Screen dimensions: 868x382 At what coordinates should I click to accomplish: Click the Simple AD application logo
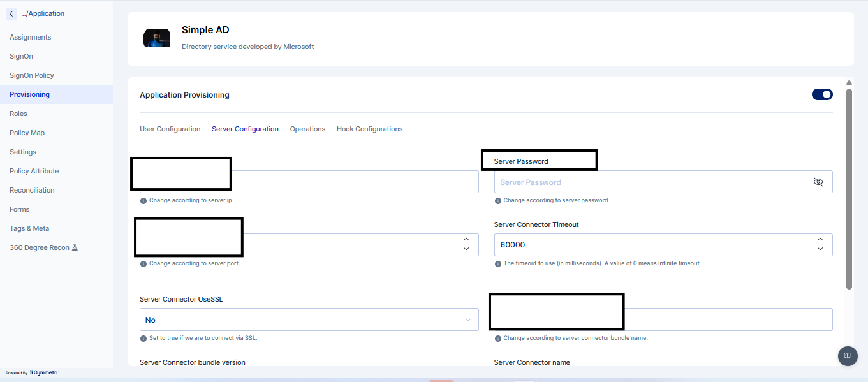[x=157, y=38]
